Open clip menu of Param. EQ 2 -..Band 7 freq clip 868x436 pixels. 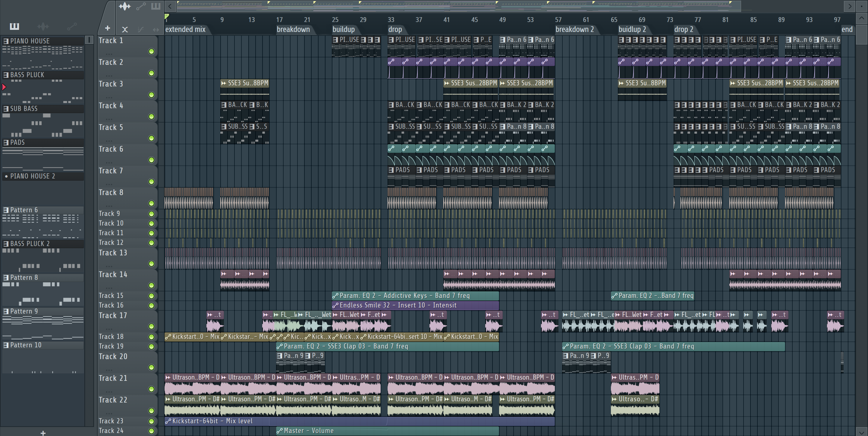pyautogui.click(x=614, y=296)
